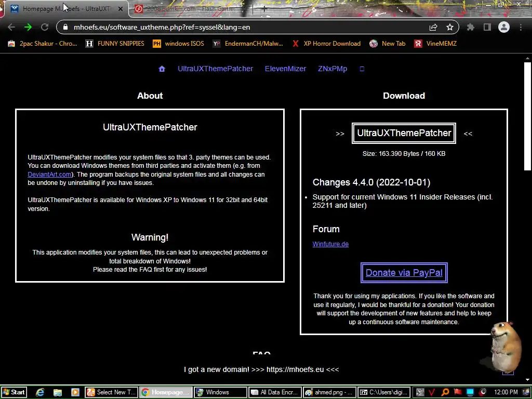Open the Windows Explorer folder icon in taskbar

point(58,392)
